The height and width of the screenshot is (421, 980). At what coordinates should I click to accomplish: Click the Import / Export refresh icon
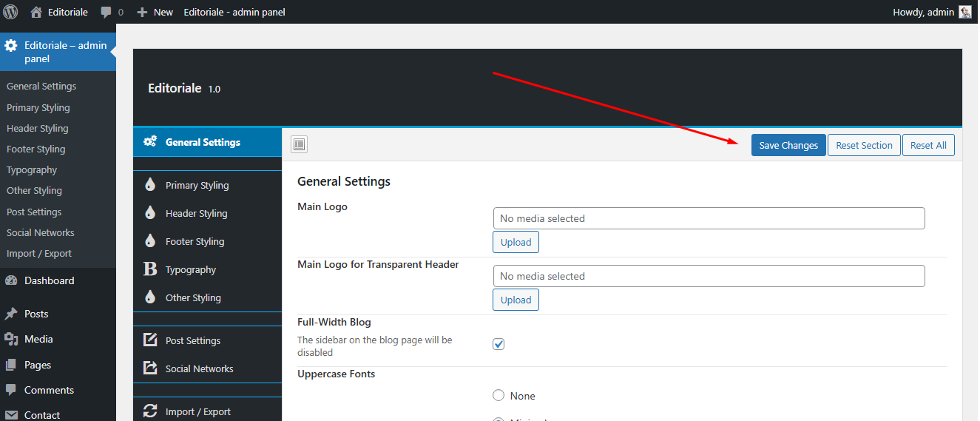150,411
